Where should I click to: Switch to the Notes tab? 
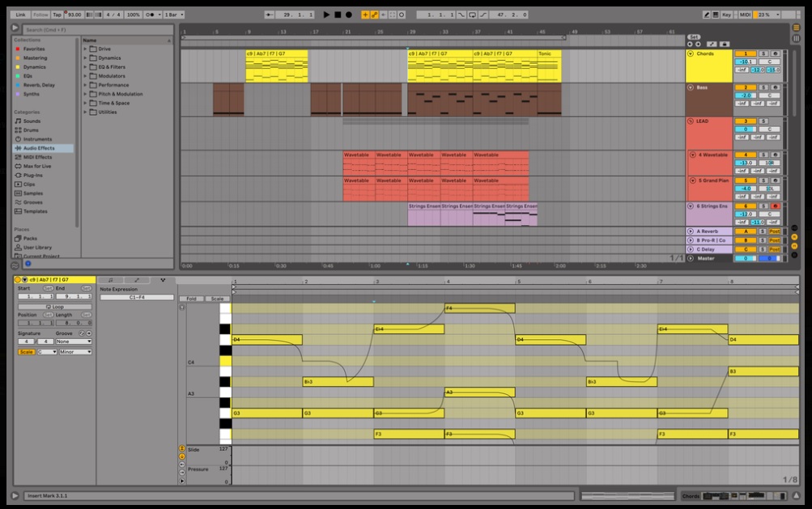tap(111, 280)
